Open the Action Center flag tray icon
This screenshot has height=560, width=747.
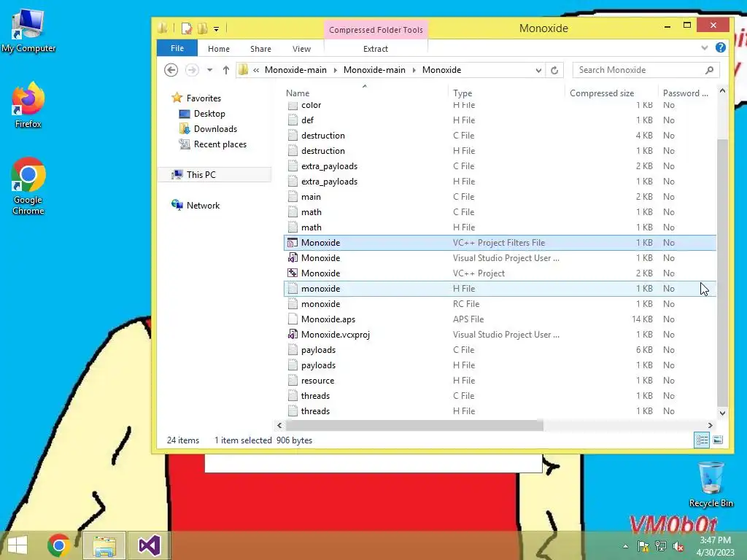click(643, 546)
